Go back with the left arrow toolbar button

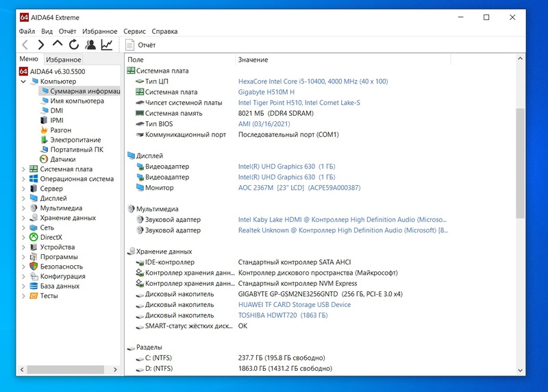pos(25,45)
